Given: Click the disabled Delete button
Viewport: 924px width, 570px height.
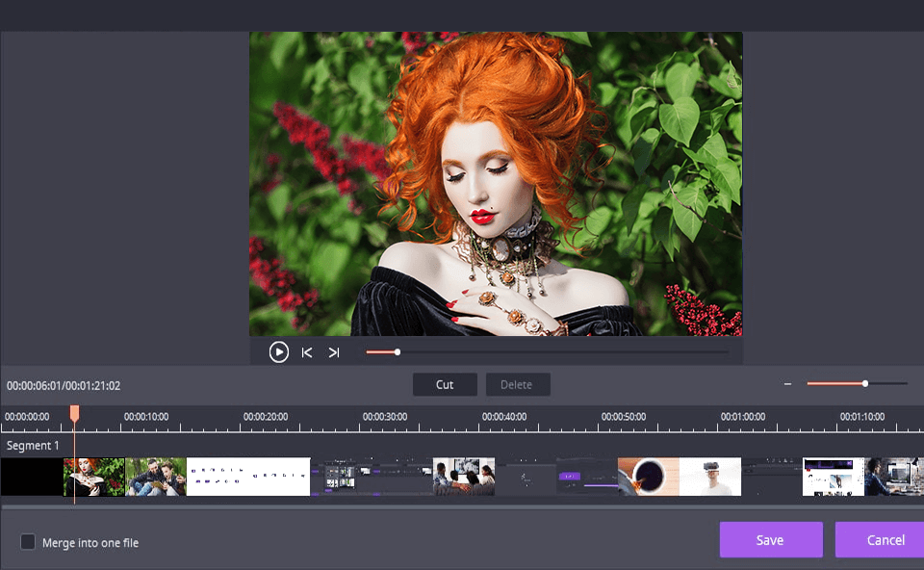Looking at the screenshot, I should pyautogui.click(x=518, y=383).
